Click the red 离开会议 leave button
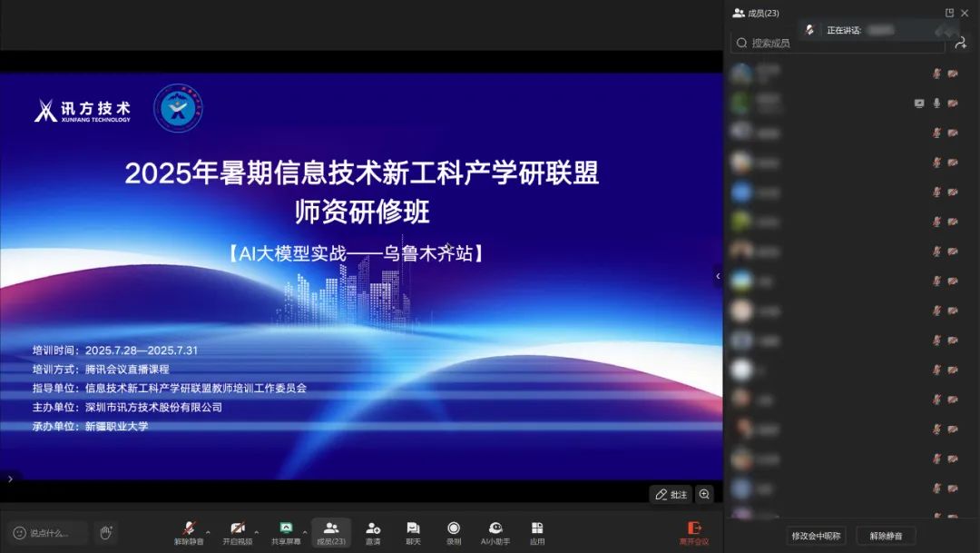The height and width of the screenshot is (553, 980). pos(694,532)
